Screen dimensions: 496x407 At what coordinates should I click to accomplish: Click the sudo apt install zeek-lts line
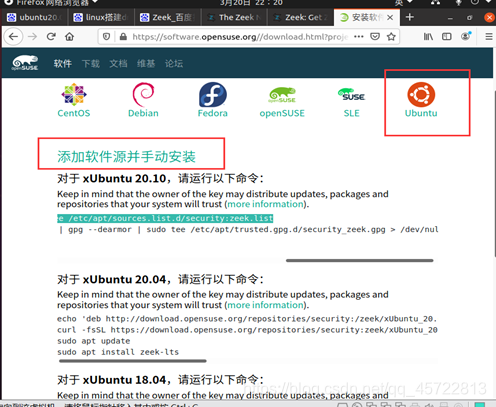[x=118, y=352]
